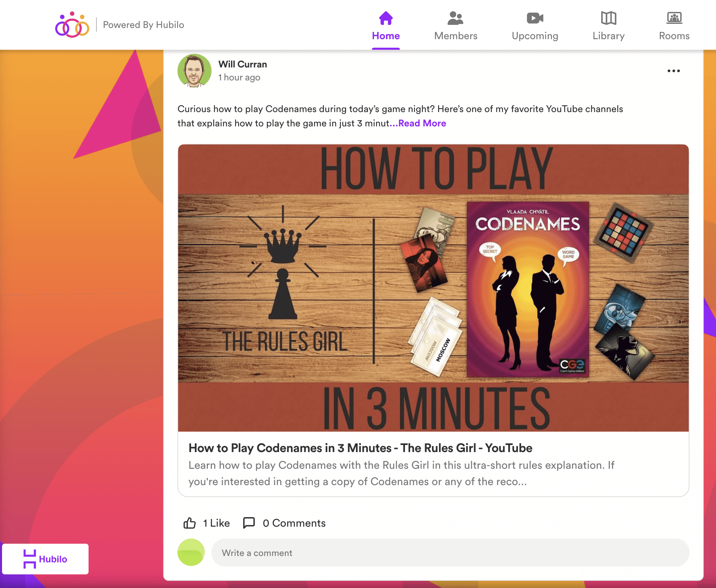Screen dimensions: 716x588
Task: Click the Rooms group icon
Action: pos(674,18)
